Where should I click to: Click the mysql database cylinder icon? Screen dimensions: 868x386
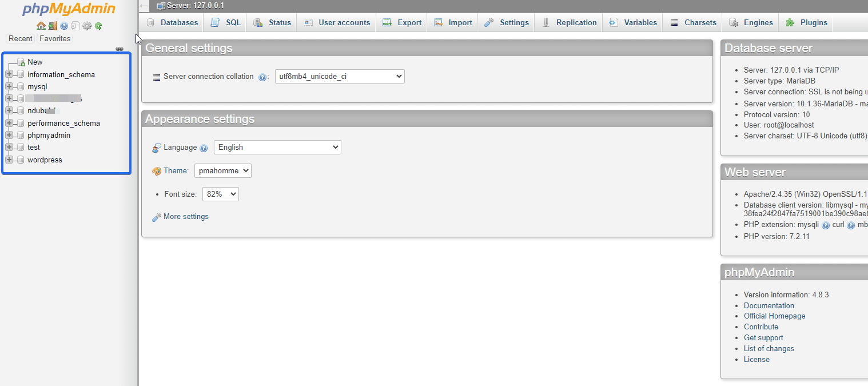pos(21,87)
